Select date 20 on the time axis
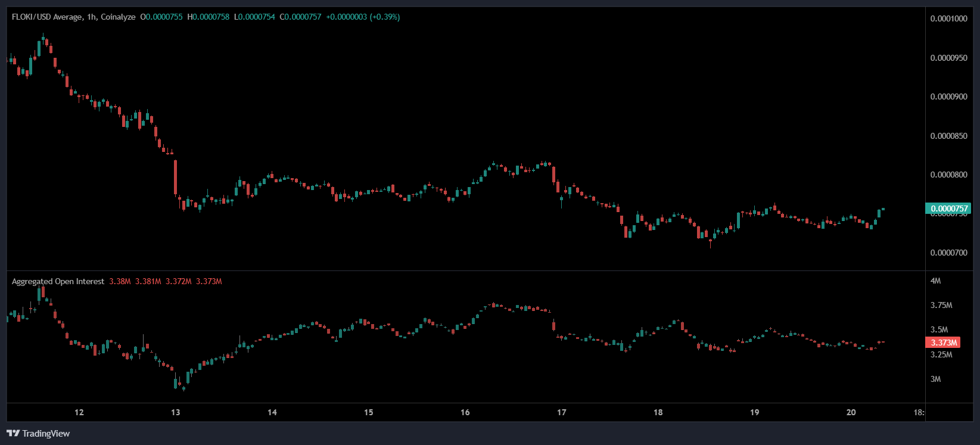980x445 pixels. [x=851, y=412]
